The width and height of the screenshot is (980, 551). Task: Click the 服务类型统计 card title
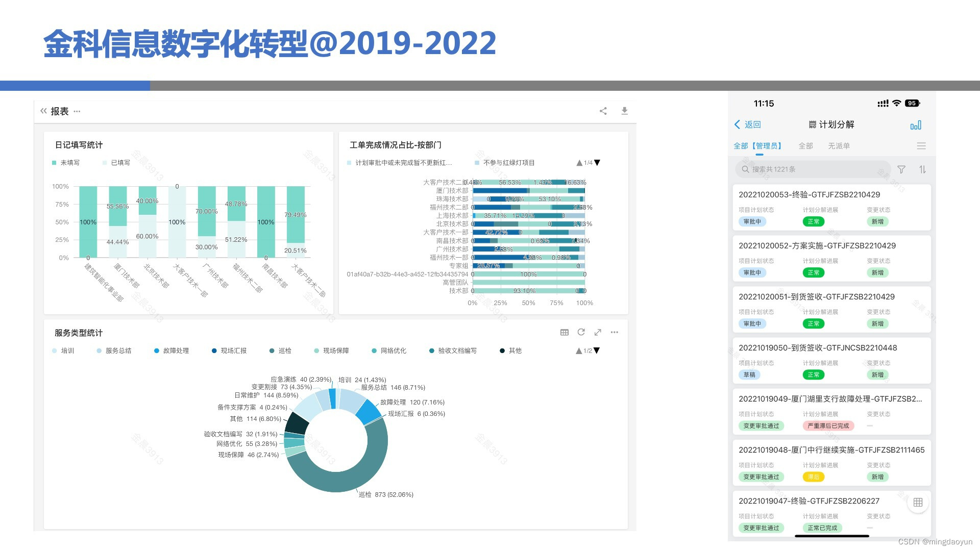coord(79,333)
